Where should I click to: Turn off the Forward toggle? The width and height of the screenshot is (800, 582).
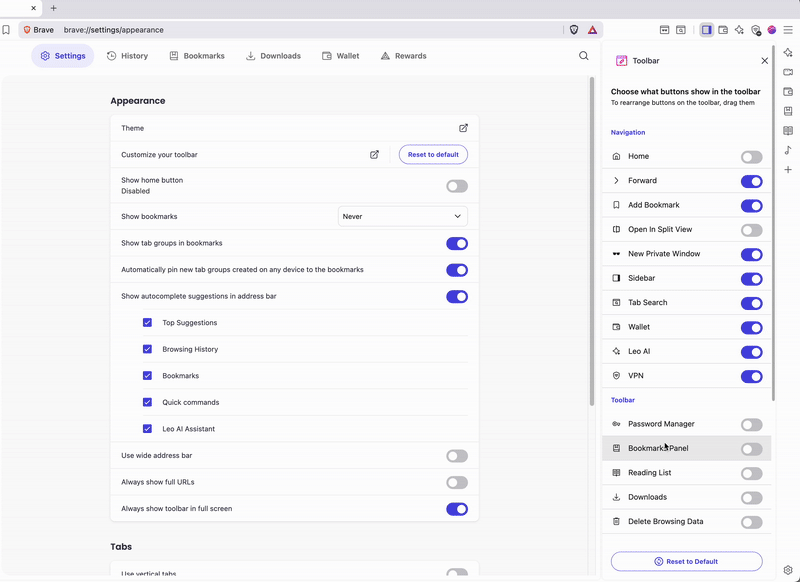coord(752,182)
